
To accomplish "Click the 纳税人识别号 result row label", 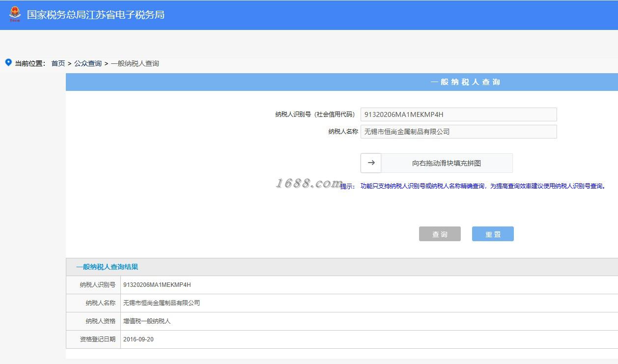I will click(98, 285).
